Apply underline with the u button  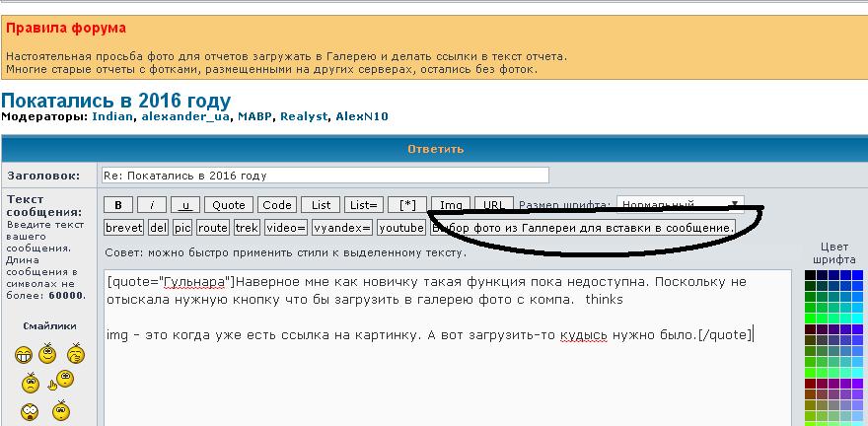pyautogui.click(x=185, y=205)
